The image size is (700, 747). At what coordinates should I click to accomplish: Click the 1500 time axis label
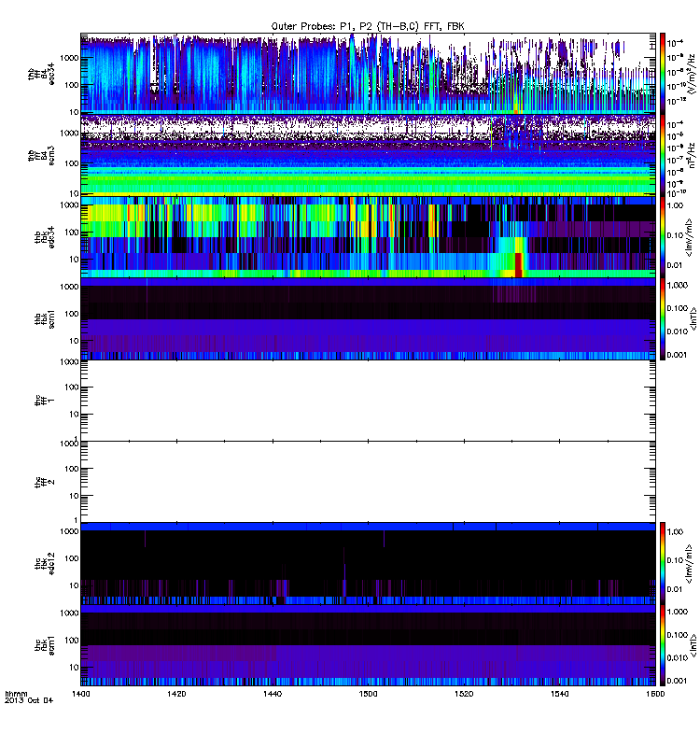368,694
